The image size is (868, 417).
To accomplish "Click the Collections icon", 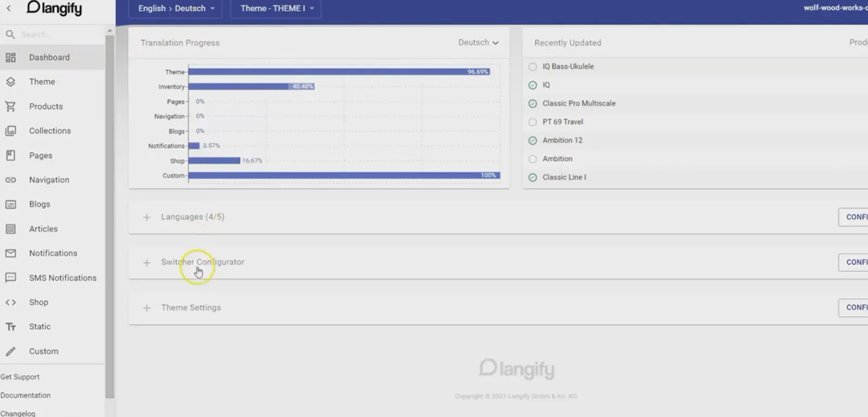I will pos(10,131).
